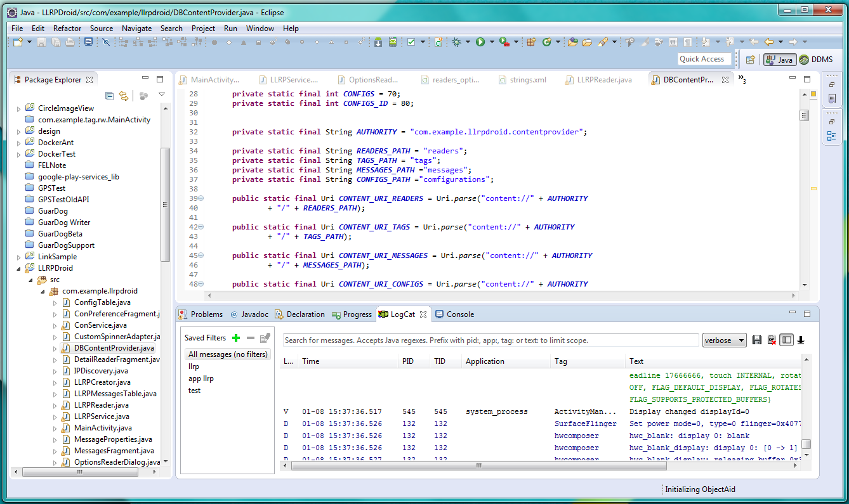The width and height of the screenshot is (849, 504).
Task: Open the Debug configurations dropdown arrow
Action: (468, 42)
